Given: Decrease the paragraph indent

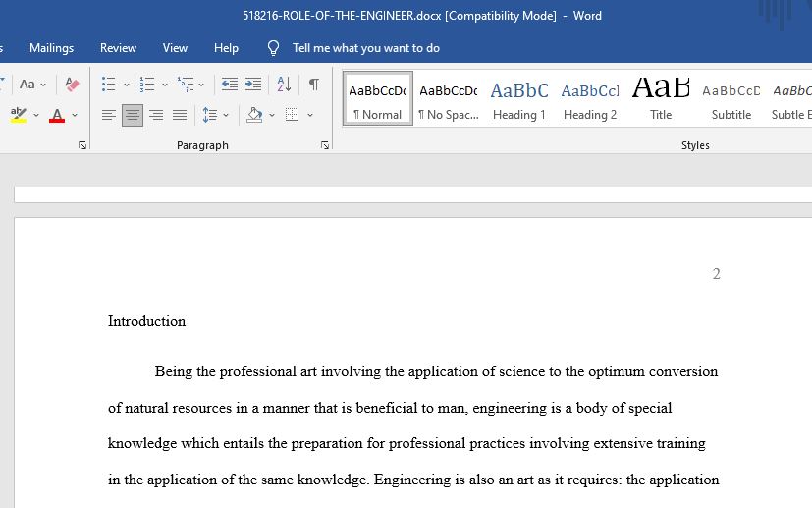Looking at the screenshot, I should pos(230,84).
